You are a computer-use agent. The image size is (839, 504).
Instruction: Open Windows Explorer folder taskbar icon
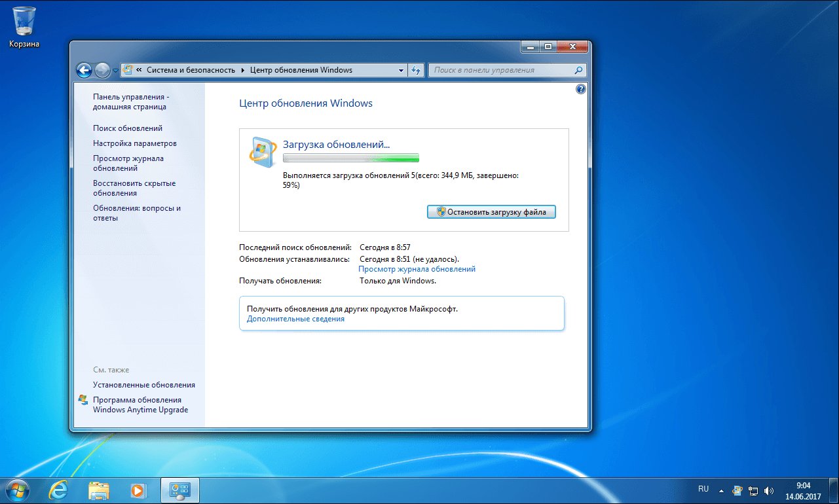click(99, 490)
